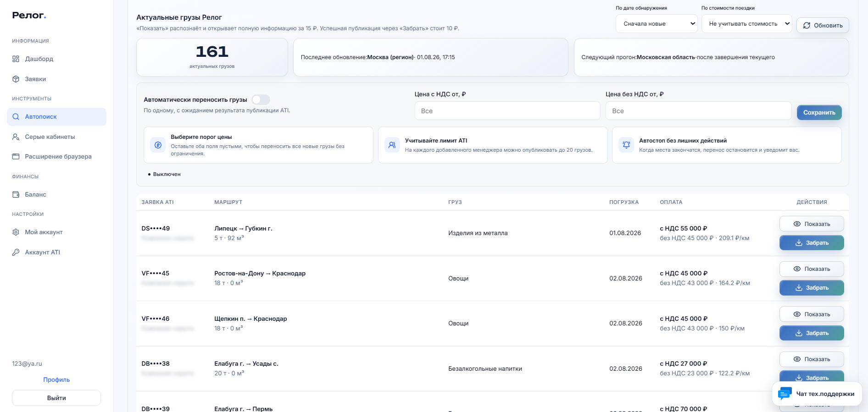Click the Автопоиск magnifier icon

pos(16,117)
